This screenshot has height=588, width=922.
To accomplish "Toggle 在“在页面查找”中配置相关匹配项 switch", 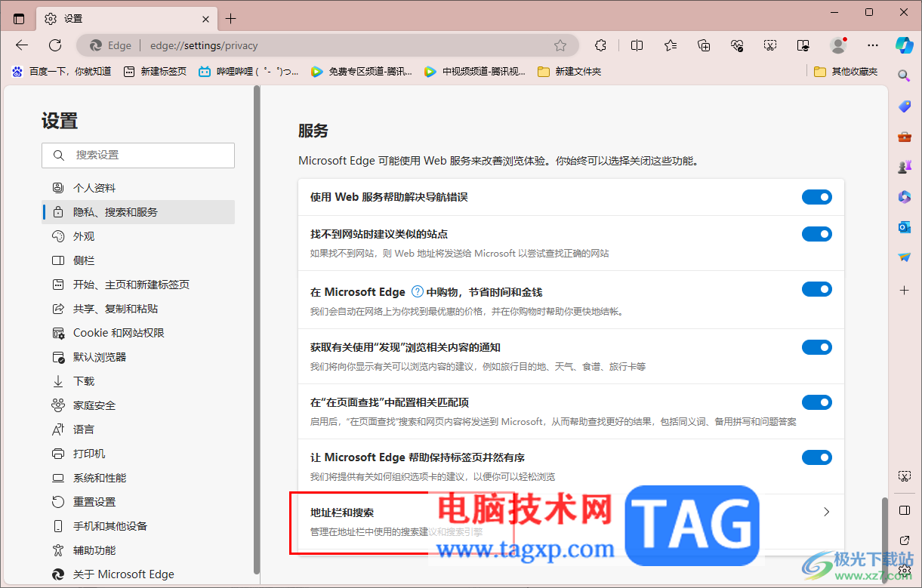I will [x=816, y=402].
